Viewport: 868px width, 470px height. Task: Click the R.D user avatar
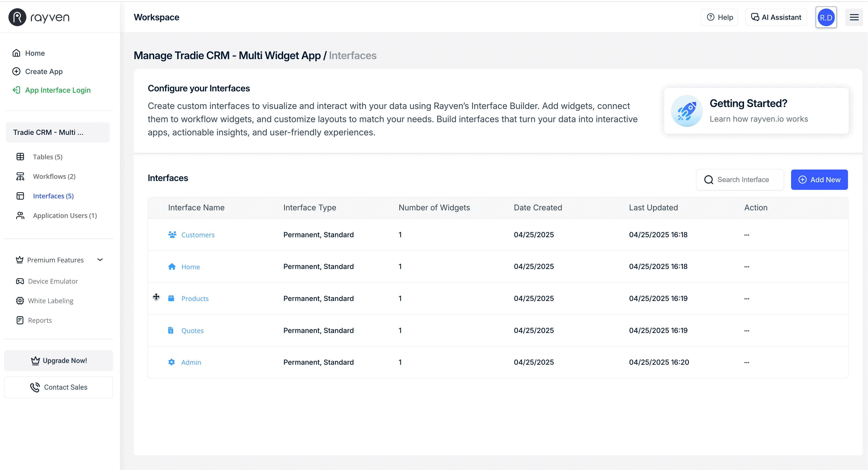point(826,18)
